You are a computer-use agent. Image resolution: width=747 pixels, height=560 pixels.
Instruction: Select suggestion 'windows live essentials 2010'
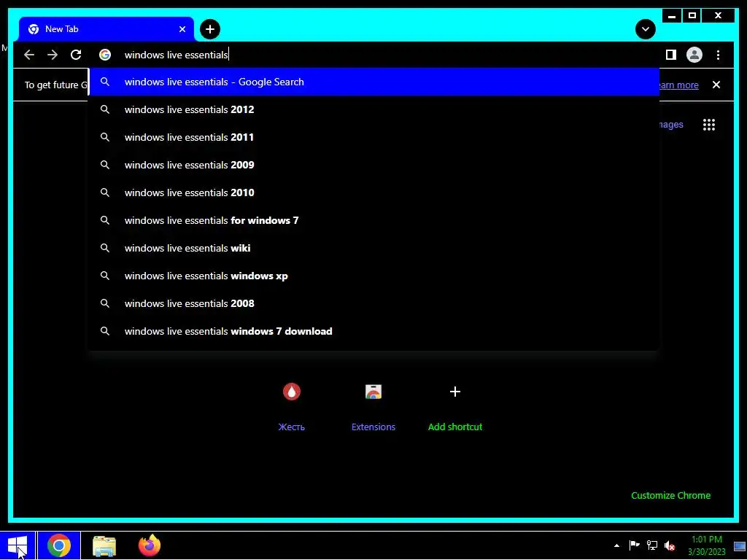tap(374, 192)
